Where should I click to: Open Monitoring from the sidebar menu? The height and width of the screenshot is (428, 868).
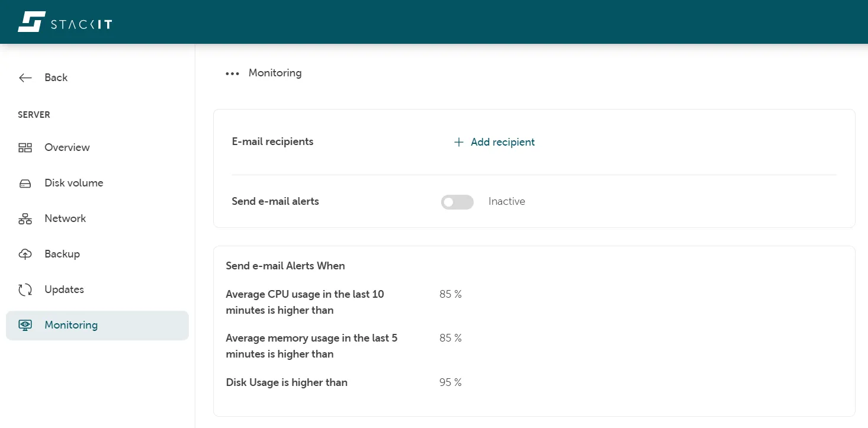[x=71, y=324]
